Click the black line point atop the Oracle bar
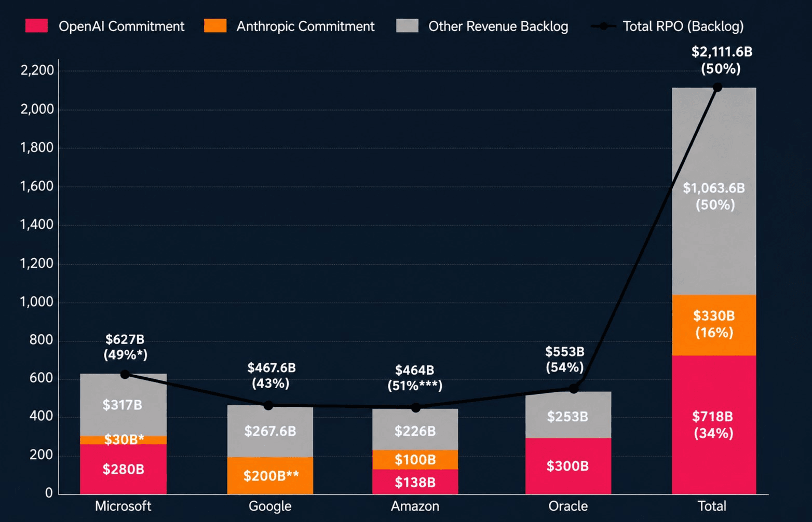Viewport: 812px width, 522px height. click(574, 389)
